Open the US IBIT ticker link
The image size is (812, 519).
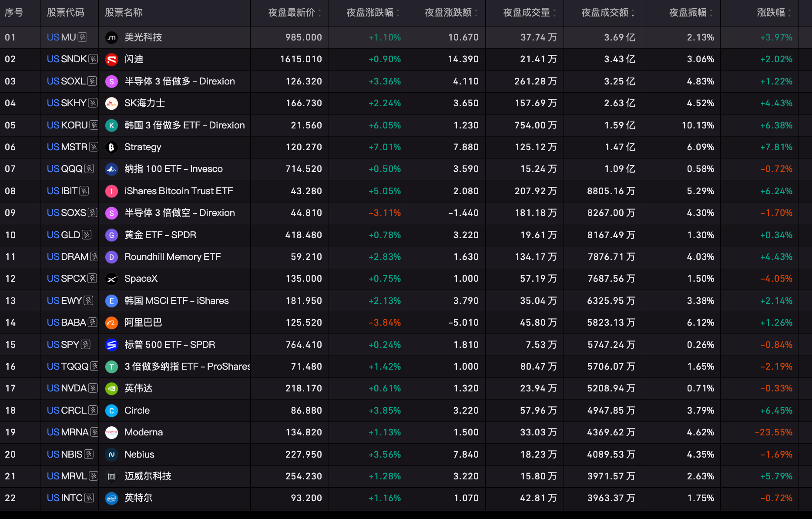62,191
